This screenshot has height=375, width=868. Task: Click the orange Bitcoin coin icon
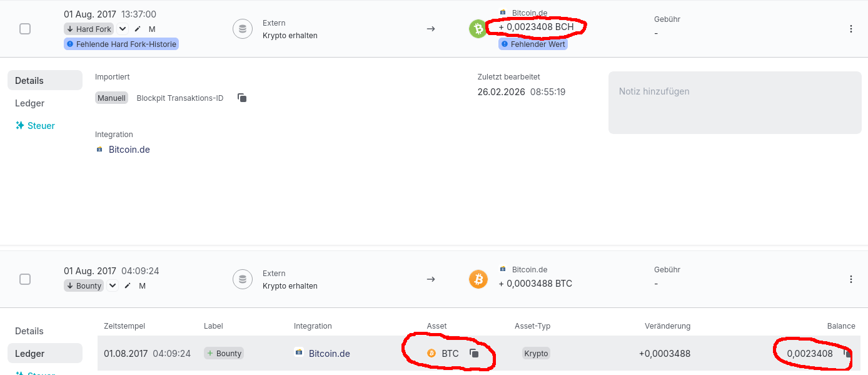[x=478, y=279]
